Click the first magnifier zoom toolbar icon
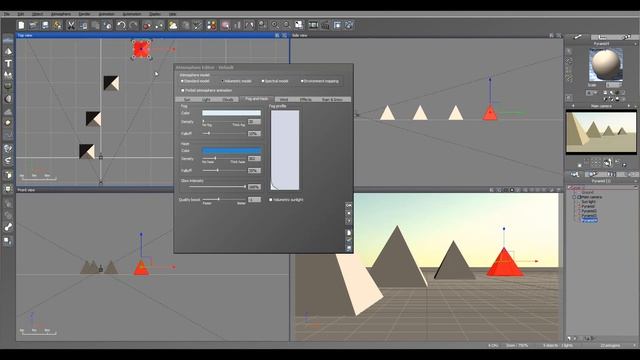Image resolution: width=640 pixels, height=360 pixels. point(275,25)
